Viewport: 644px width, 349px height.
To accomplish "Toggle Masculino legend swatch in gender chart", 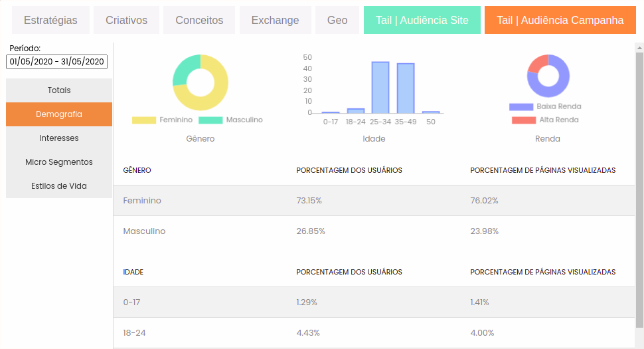I will 210,120.
